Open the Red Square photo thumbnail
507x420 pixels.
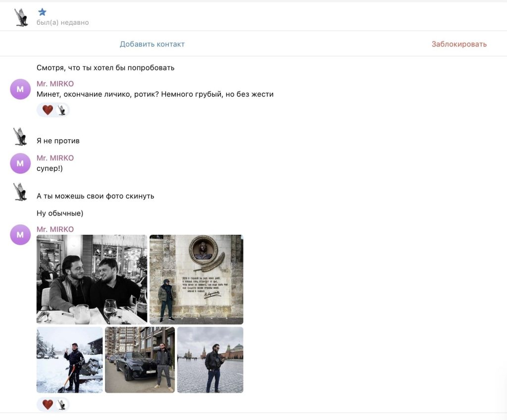click(210, 360)
